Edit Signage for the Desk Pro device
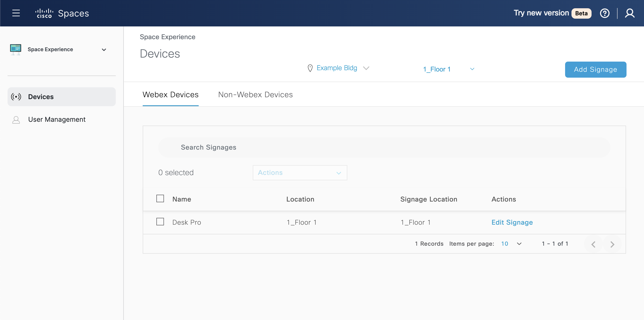Screen dimensions: 644x320 tap(512, 222)
